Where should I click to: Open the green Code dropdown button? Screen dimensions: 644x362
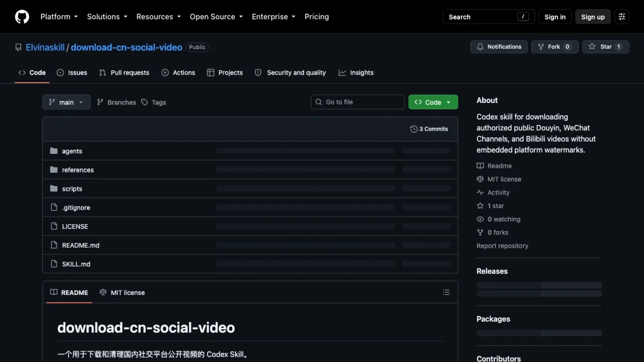[433, 102]
